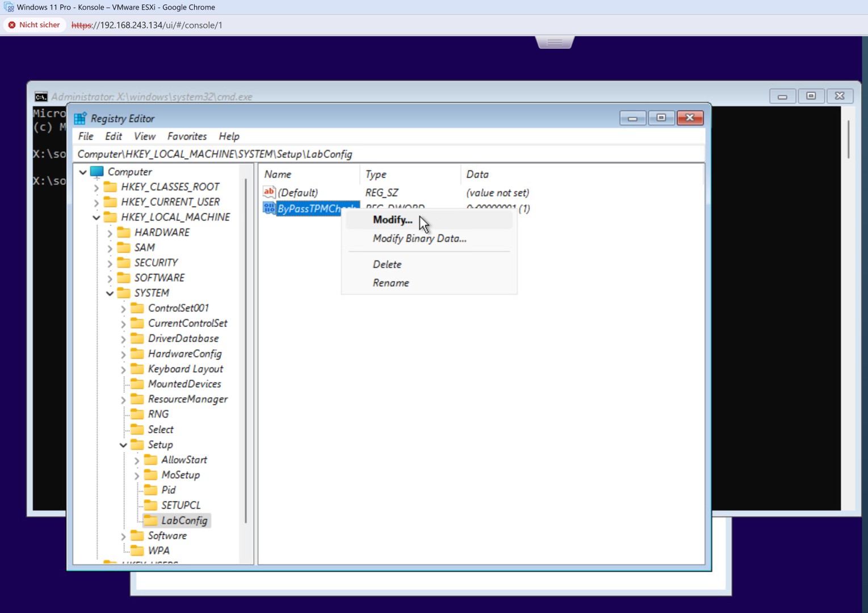Click the SECURITY folder icon

pos(124,262)
